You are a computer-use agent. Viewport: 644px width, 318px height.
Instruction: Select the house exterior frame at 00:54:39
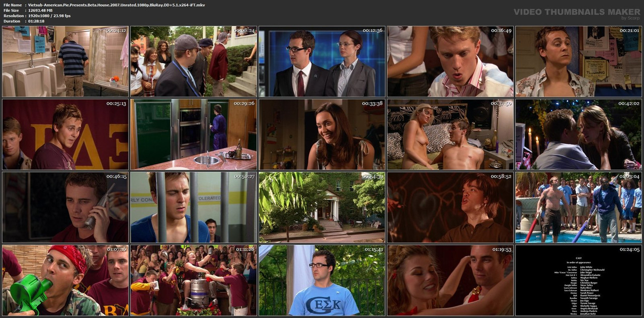click(x=322, y=207)
